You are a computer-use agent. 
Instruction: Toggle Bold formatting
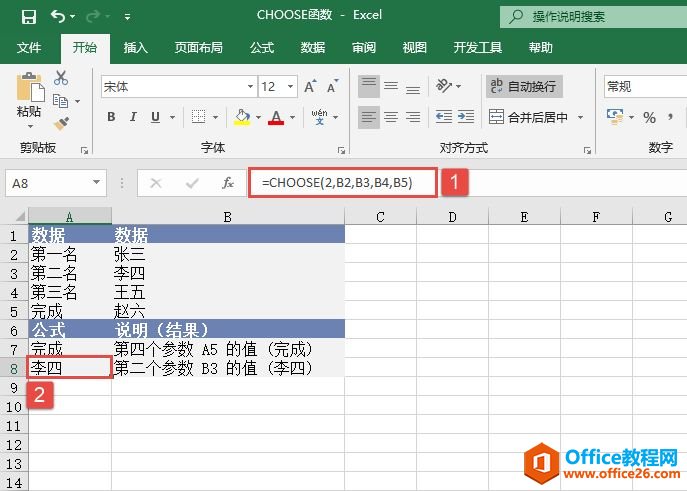tap(111, 117)
